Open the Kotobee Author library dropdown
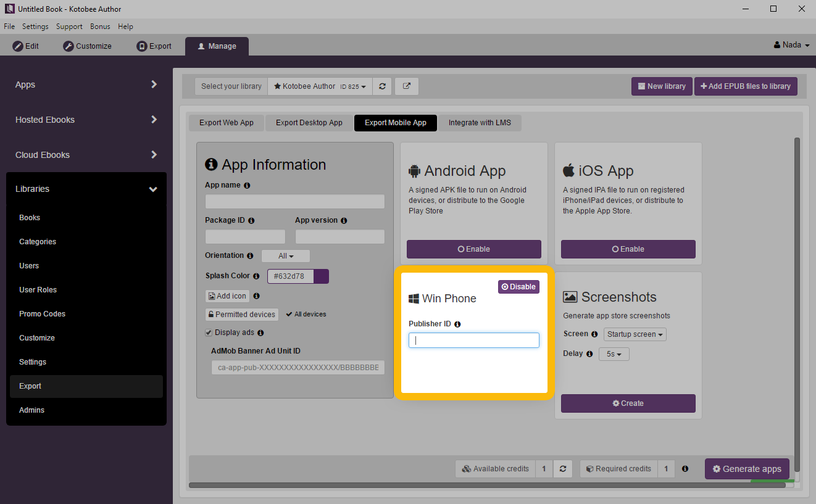The height and width of the screenshot is (504, 816). click(320, 86)
